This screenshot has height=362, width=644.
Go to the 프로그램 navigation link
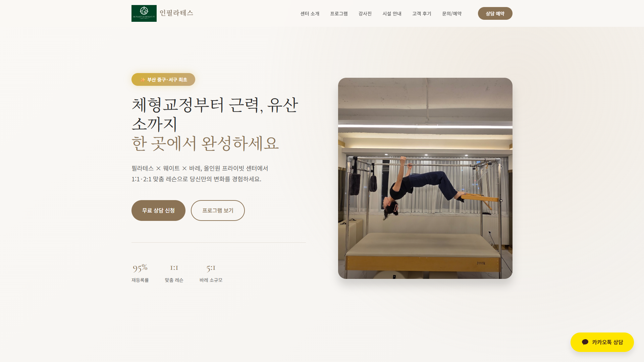pos(339,13)
